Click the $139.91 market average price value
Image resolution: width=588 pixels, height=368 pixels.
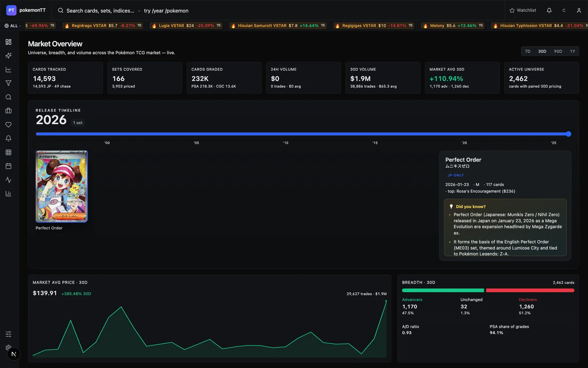click(x=45, y=293)
